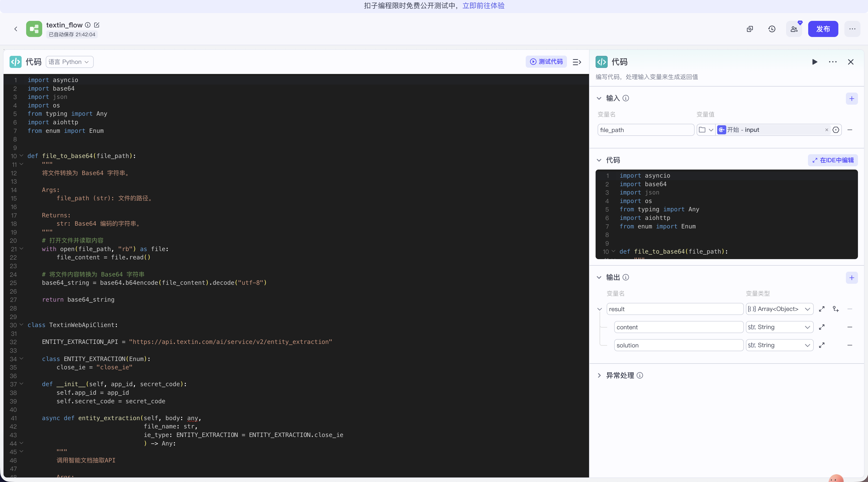The width and height of the screenshot is (868, 482).
Task: Run the code node with the play icon
Action: click(814, 62)
